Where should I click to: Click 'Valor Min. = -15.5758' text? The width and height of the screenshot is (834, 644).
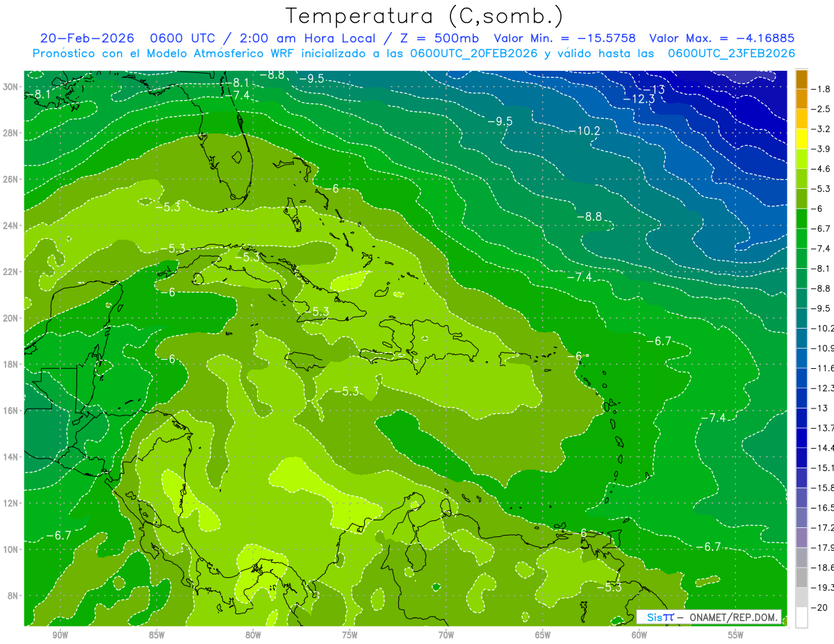pos(565,38)
